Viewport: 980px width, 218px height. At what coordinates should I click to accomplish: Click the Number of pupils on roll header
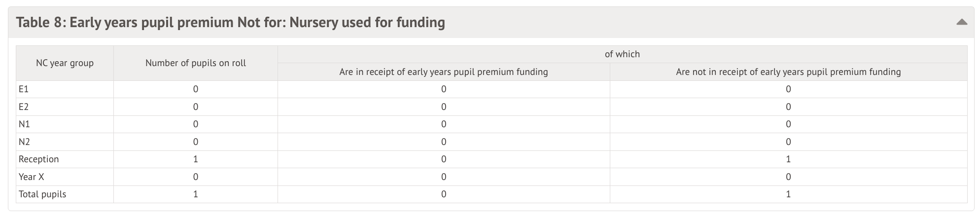coord(196,63)
